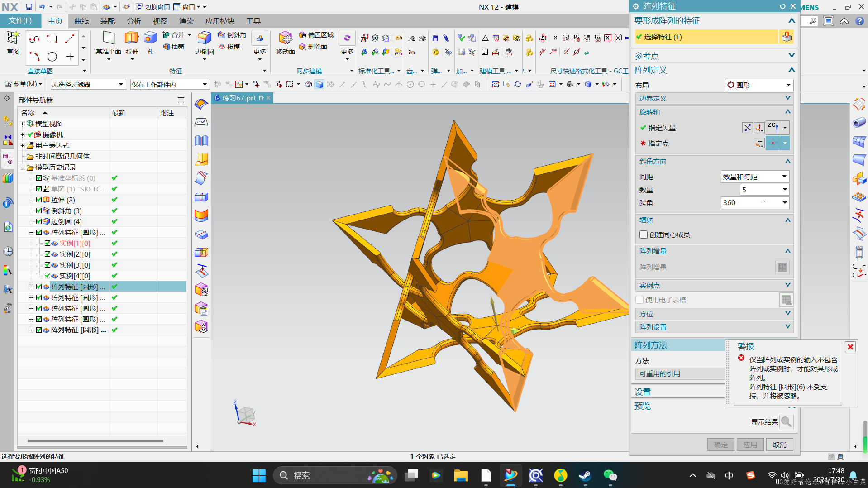Open WeChat from the taskbar
This screenshot has height=488, width=868.
pyautogui.click(x=610, y=475)
